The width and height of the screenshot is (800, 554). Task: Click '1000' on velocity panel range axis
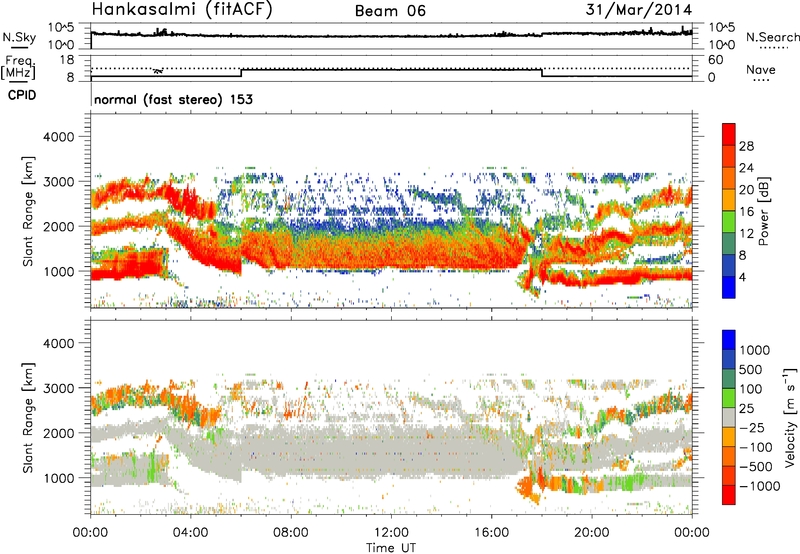pyautogui.click(x=58, y=478)
